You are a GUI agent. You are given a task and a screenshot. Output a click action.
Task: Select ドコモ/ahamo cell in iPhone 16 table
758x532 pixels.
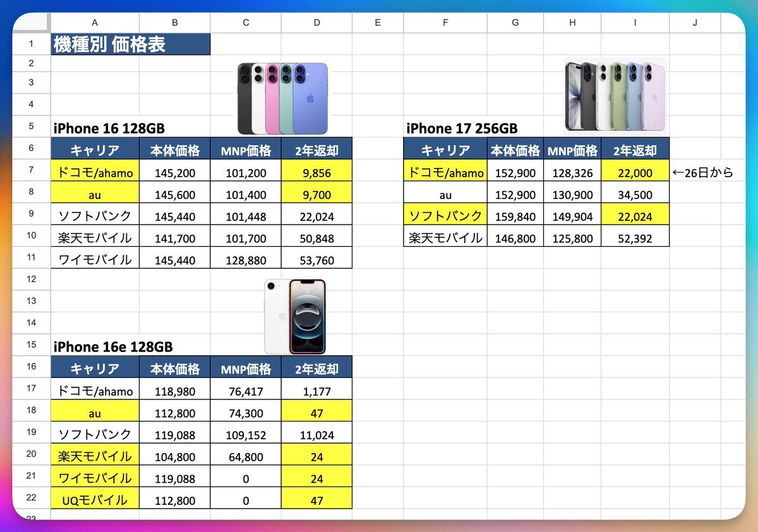coord(95,170)
